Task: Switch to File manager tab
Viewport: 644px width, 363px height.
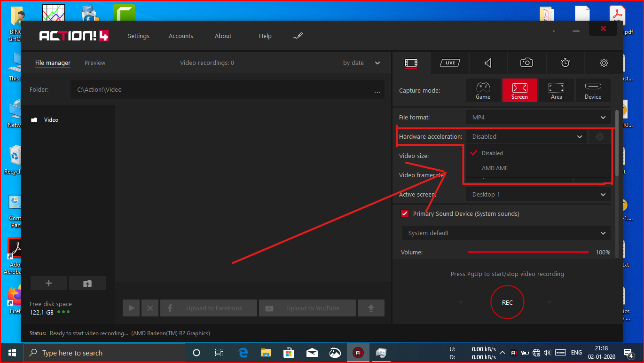Action: pyautogui.click(x=53, y=63)
